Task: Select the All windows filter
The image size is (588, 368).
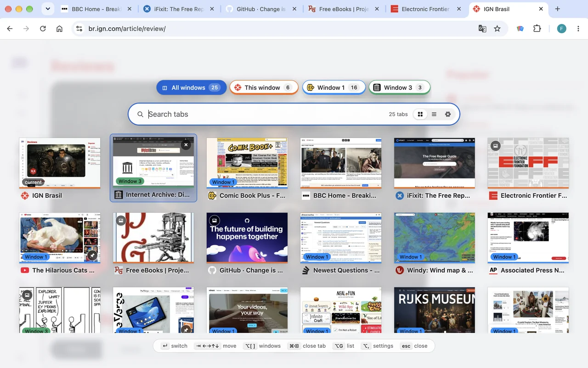Action: [x=192, y=87]
